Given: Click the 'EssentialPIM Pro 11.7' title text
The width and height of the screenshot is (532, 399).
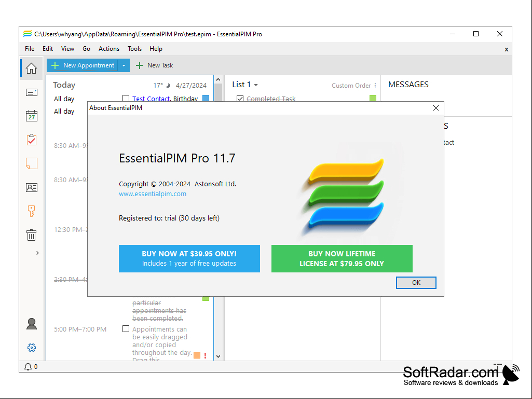Looking at the screenshot, I should [x=177, y=158].
